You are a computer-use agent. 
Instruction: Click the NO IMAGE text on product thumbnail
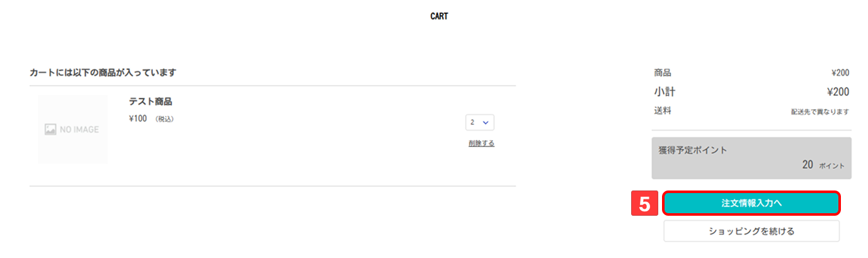[79, 129]
